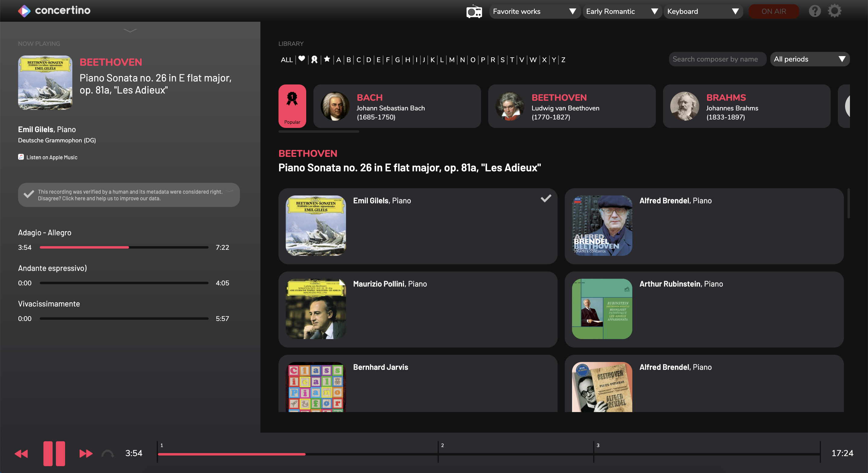Click the Vivacissimamente movement title
This screenshot has width=868, height=473.
pos(49,304)
